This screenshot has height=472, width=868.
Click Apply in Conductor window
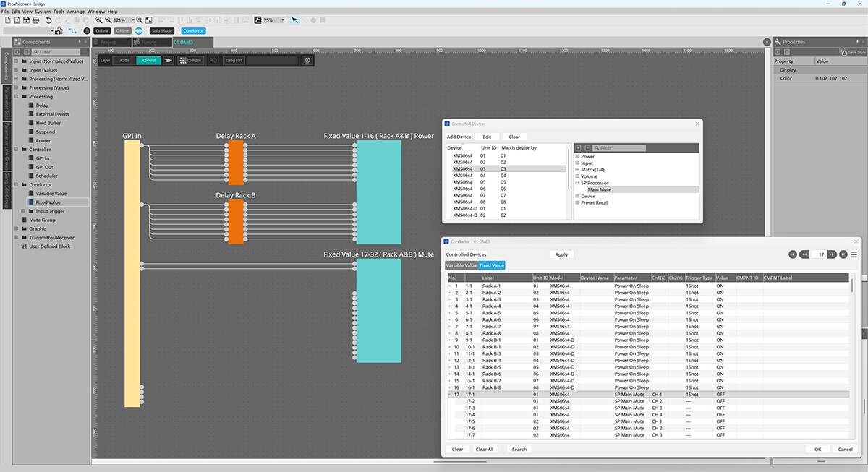561,254
